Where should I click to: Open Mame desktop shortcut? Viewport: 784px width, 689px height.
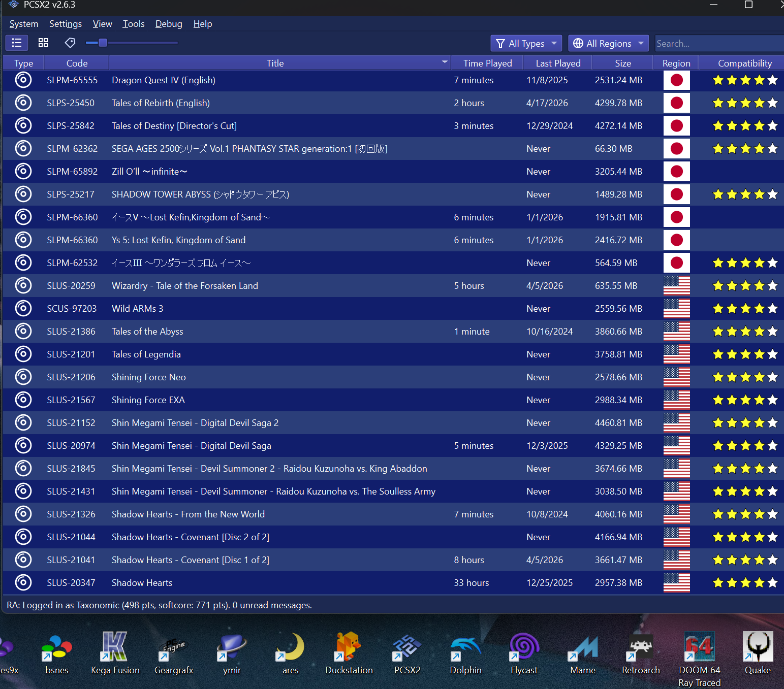tap(583, 654)
